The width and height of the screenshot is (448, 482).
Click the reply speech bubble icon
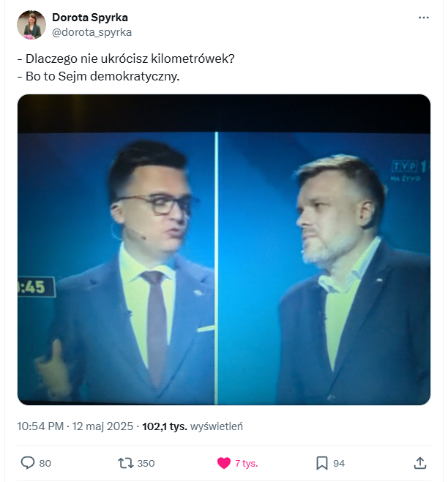(28, 463)
